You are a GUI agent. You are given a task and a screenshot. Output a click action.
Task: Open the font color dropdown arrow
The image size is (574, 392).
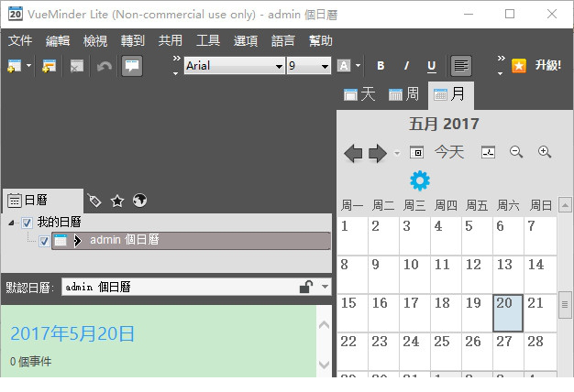tap(358, 66)
